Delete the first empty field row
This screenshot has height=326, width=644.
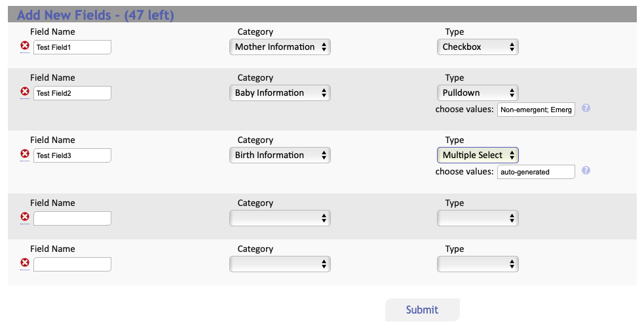pos(25,216)
